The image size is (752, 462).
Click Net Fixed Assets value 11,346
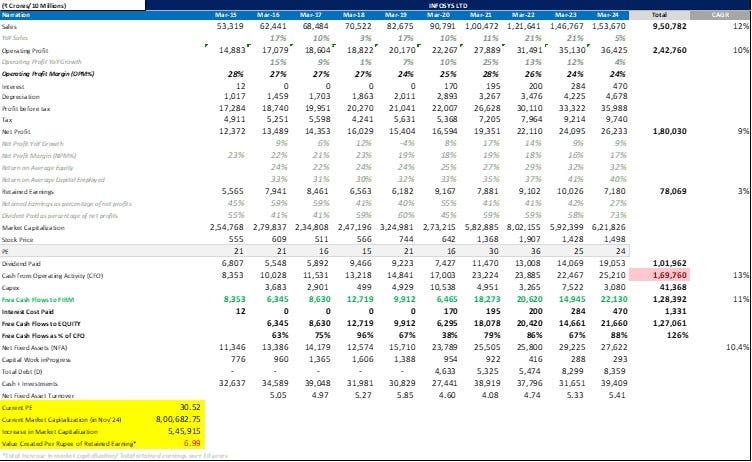pyautogui.click(x=232, y=347)
